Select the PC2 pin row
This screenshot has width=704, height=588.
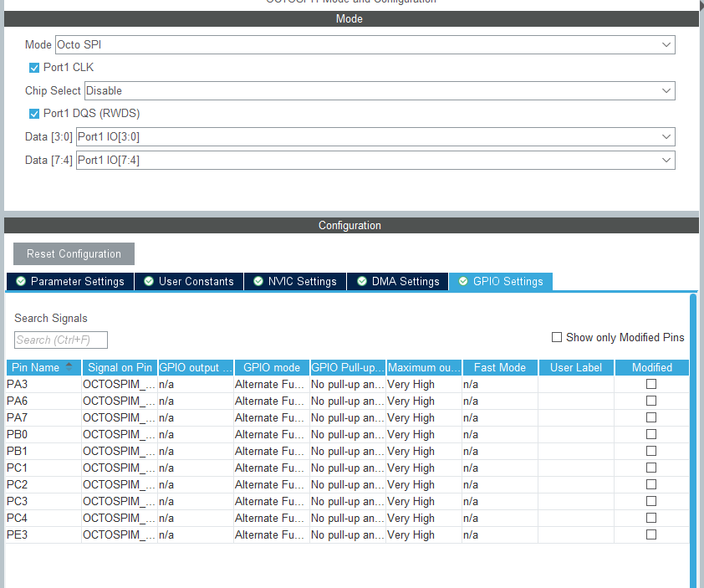(x=348, y=484)
